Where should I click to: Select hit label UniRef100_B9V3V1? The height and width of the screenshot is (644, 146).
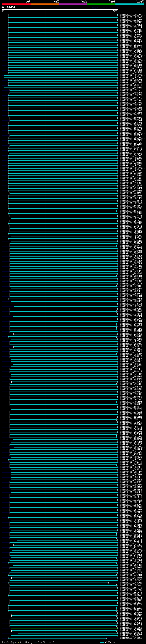coord(131,95)
